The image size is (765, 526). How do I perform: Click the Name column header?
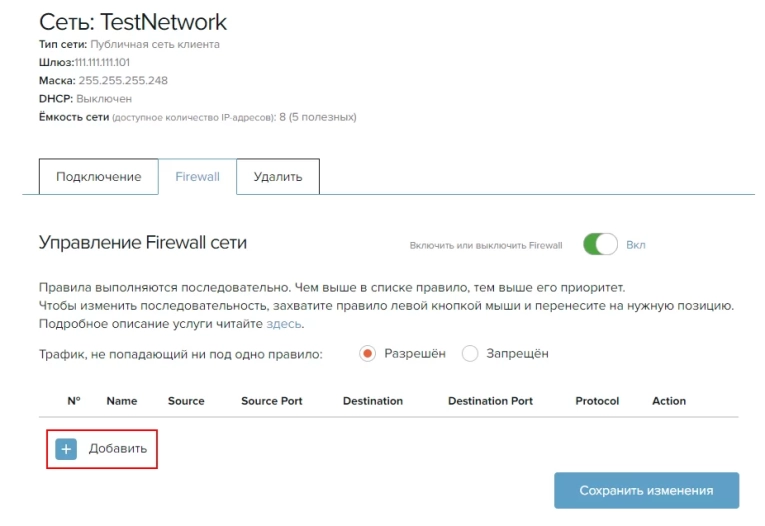pyautogui.click(x=122, y=401)
